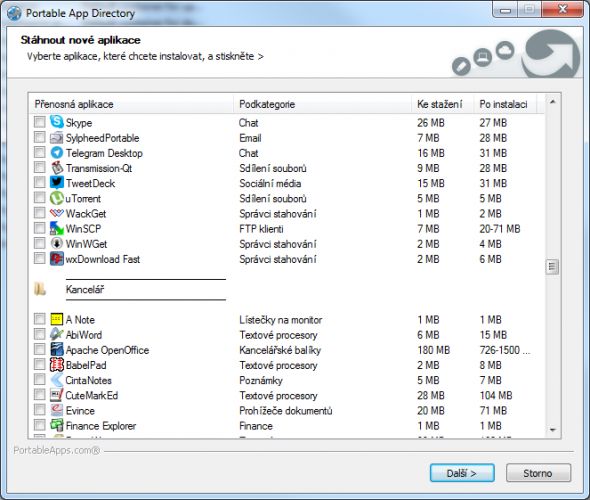Click the scrollbar down arrow
This screenshot has width=590, height=500.
pyautogui.click(x=552, y=430)
